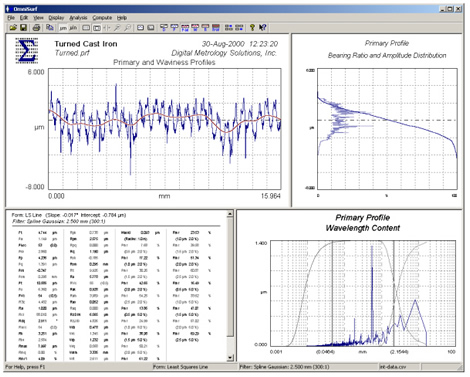Click the Bearing Ratio and Amplitude Distribution plot

[387, 129]
